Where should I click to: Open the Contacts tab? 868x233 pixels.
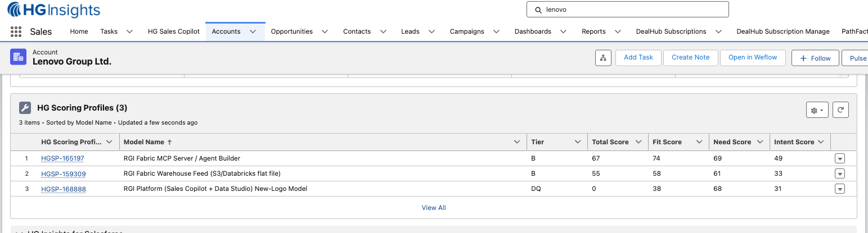[357, 31]
